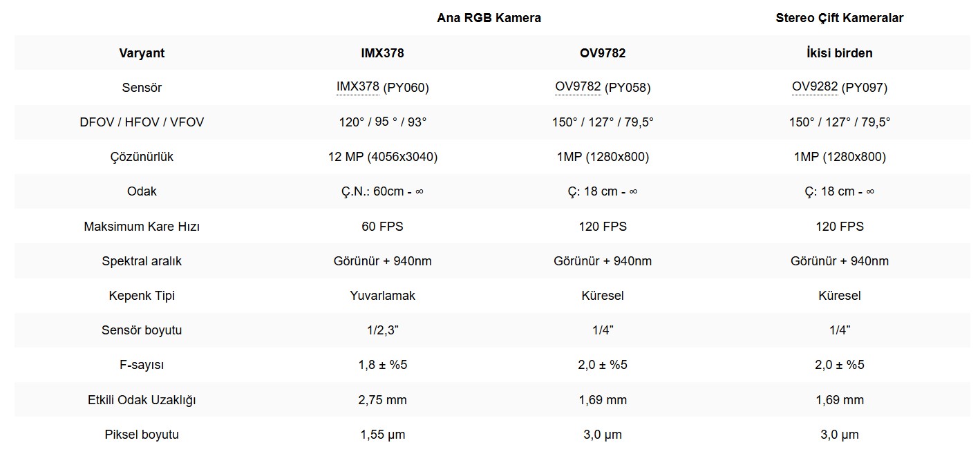Click the Stereo Çift Kameralar header
This screenshot has width=980, height=465.
tap(840, 18)
